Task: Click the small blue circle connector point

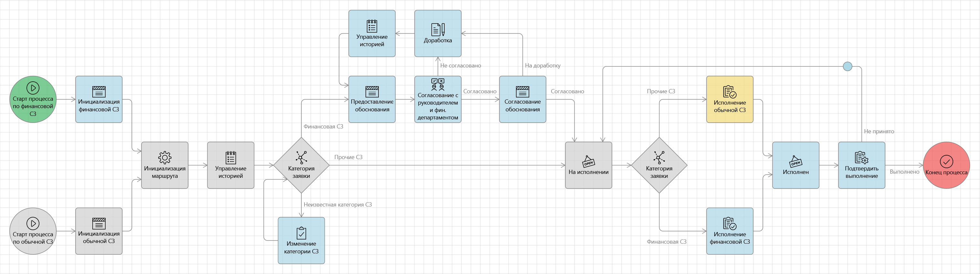Action: tap(848, 66)
